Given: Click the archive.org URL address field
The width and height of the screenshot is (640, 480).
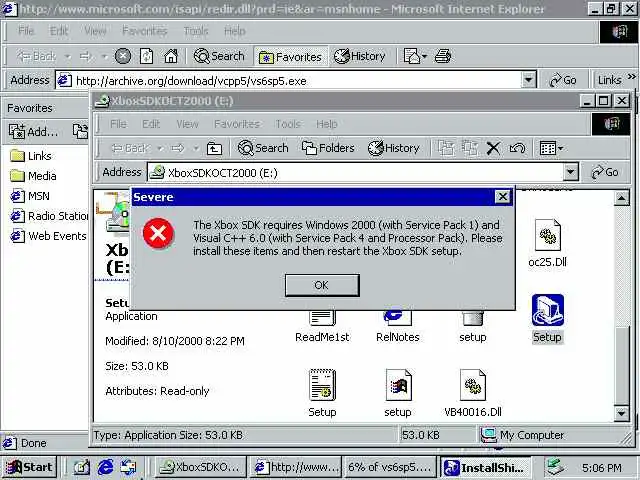Looking at the screenshot, I should [289, 80].
